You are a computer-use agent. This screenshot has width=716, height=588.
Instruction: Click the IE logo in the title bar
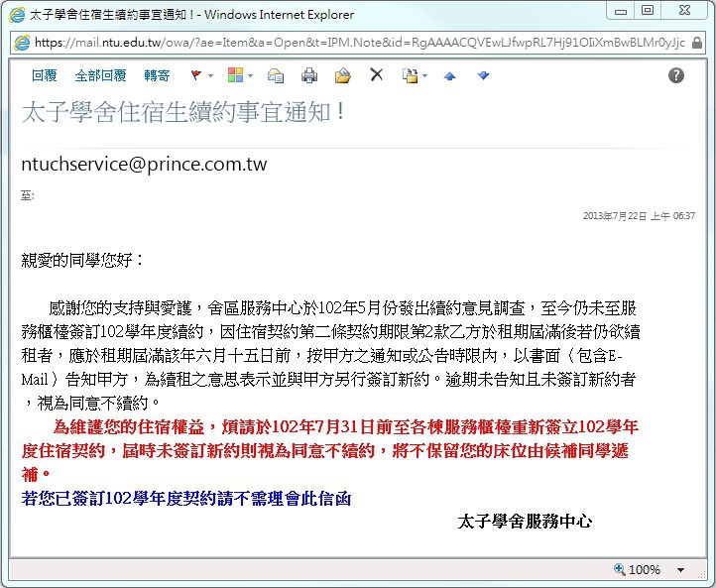coord(17,15)
